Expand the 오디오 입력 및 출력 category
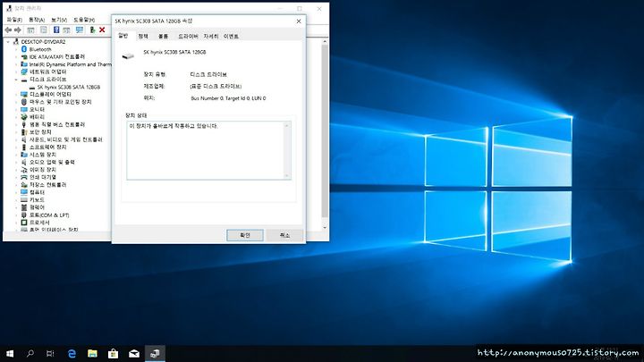Image resolution: width=644 pixels, height=362 pixels. (16, 162)
